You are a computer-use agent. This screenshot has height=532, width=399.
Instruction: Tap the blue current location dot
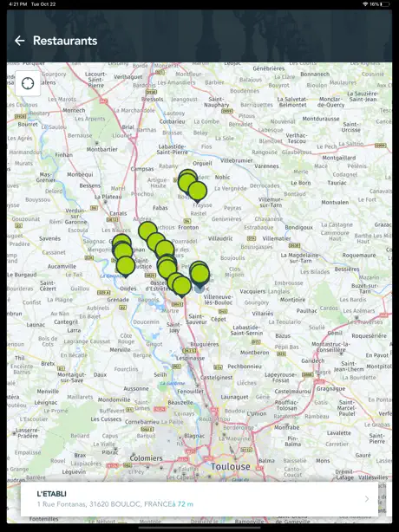coord(199,289)
